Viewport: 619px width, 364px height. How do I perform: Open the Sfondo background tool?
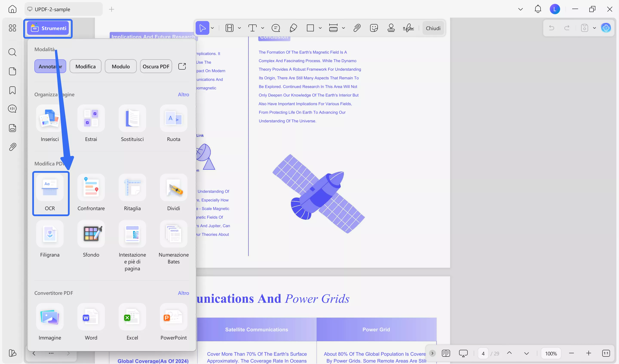point(91,234)
